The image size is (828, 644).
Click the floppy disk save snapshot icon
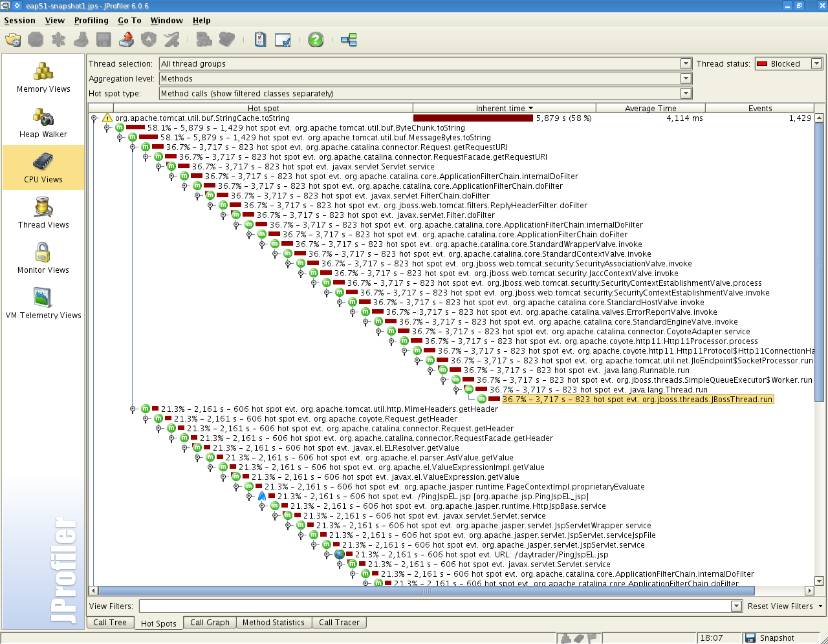(x=103, y=40)
